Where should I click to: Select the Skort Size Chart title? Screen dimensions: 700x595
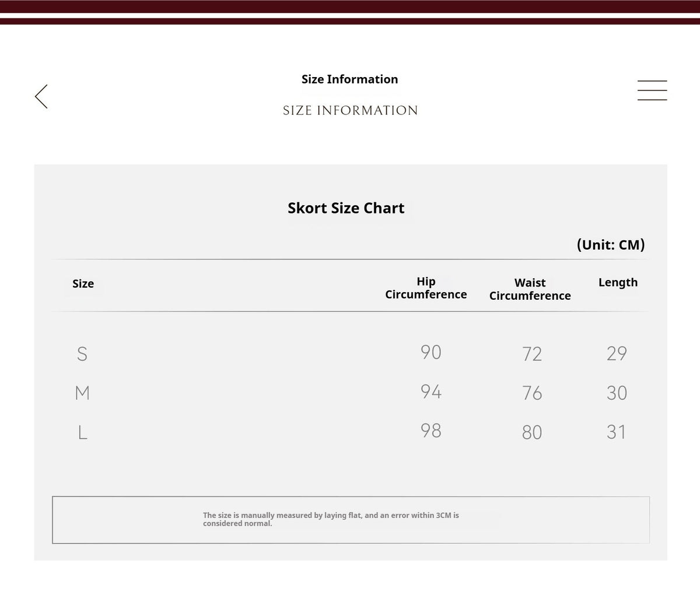[346, 208]
